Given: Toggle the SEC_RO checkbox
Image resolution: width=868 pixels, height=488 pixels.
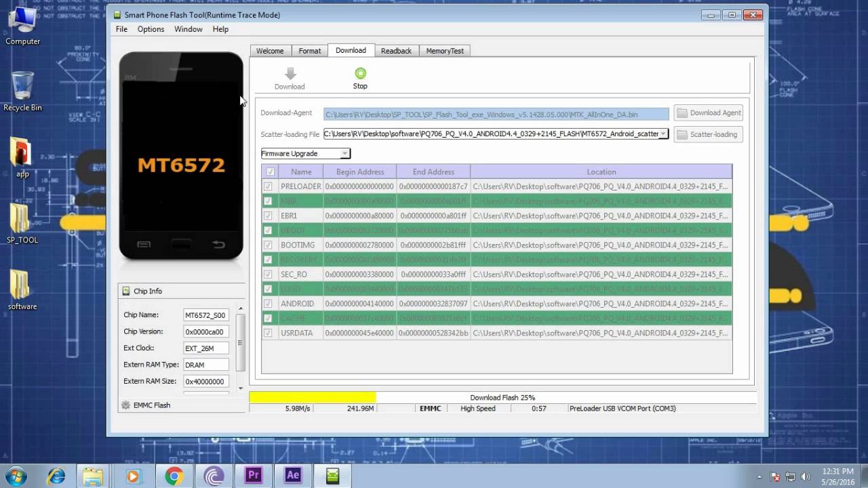Looking at the screenshot, I should 269,274.
